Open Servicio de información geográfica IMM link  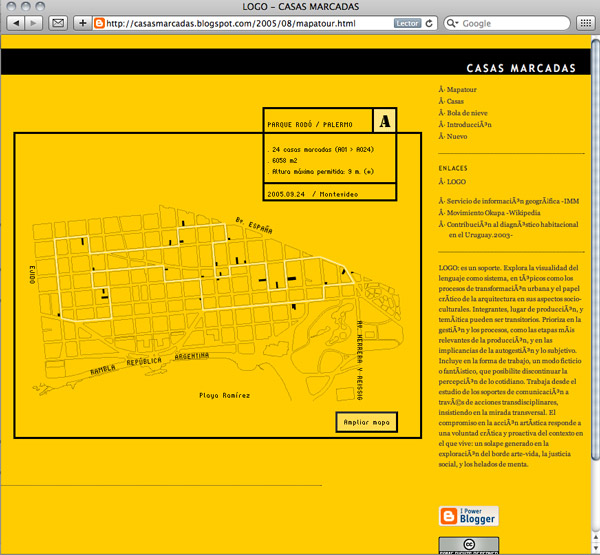pos(512,201)
